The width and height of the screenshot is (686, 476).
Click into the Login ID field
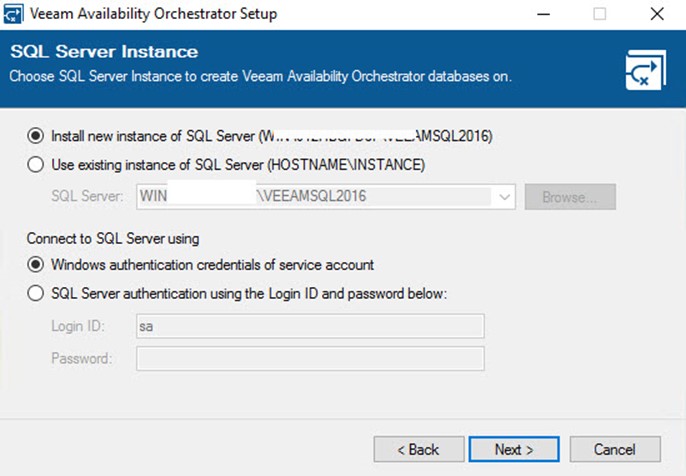tap(310, 326)
